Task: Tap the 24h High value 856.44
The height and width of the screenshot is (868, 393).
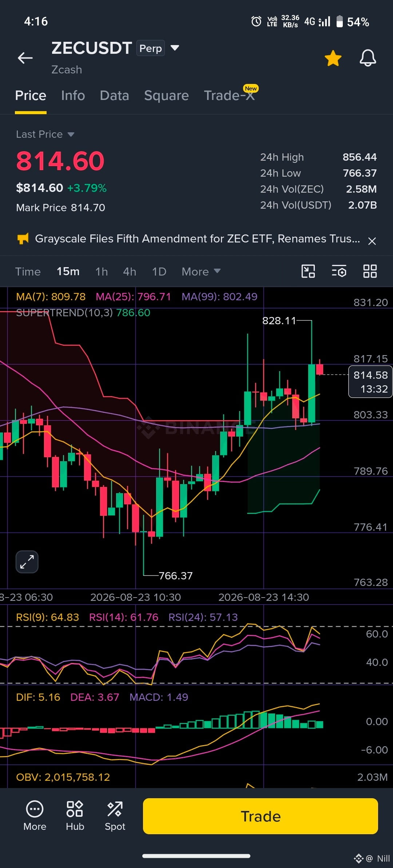Action: click(360, 157)
